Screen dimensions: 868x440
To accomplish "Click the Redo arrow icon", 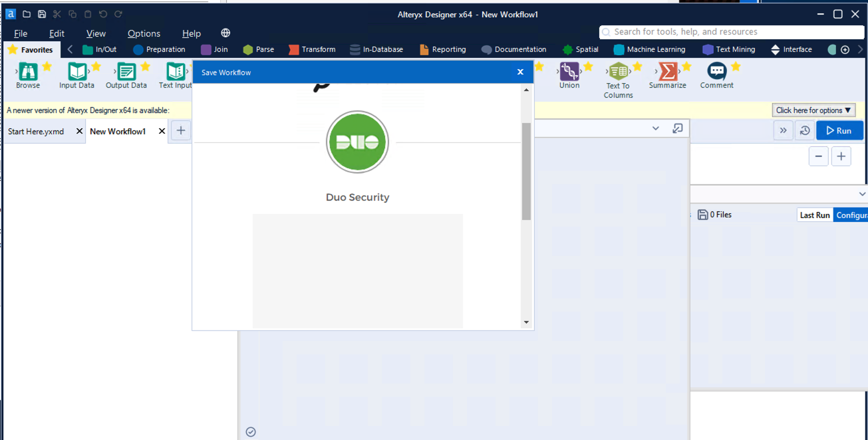I will point(118,14).
